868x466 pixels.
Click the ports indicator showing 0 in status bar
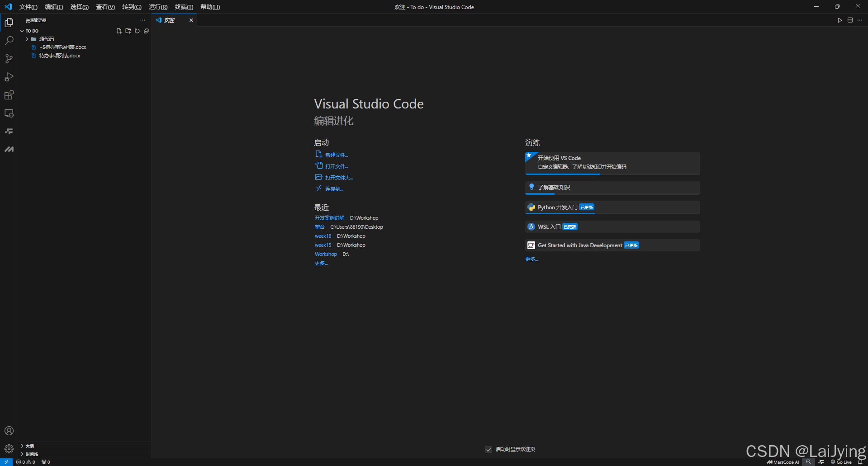click(46, 462)
